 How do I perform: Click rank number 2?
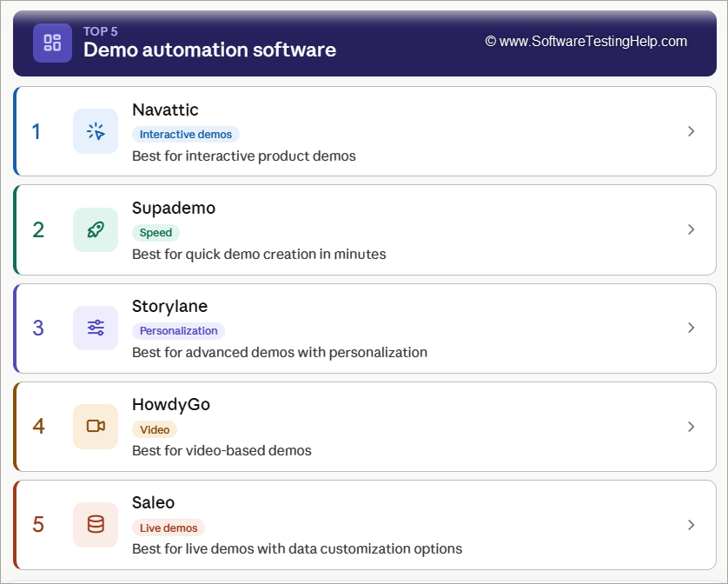[38, 230]
